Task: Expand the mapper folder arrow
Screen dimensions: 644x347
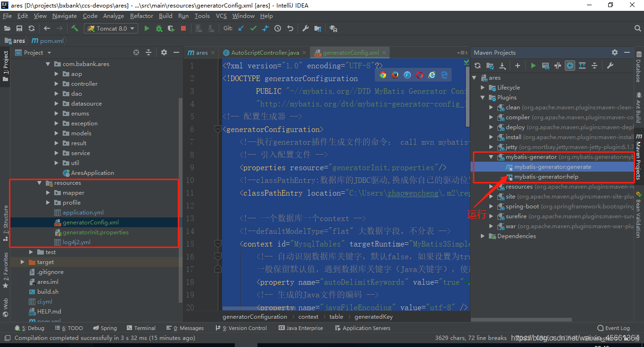Action: coord(48,193)
